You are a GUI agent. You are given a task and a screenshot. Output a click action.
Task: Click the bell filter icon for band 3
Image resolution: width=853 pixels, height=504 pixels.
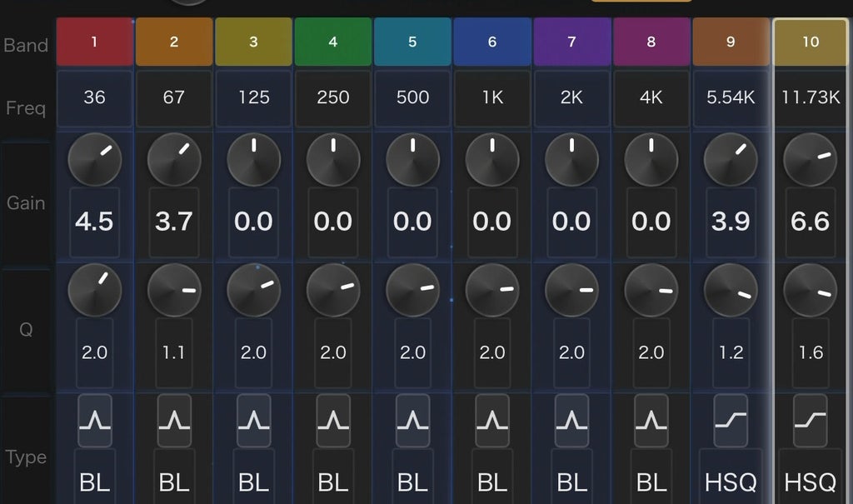253,420
